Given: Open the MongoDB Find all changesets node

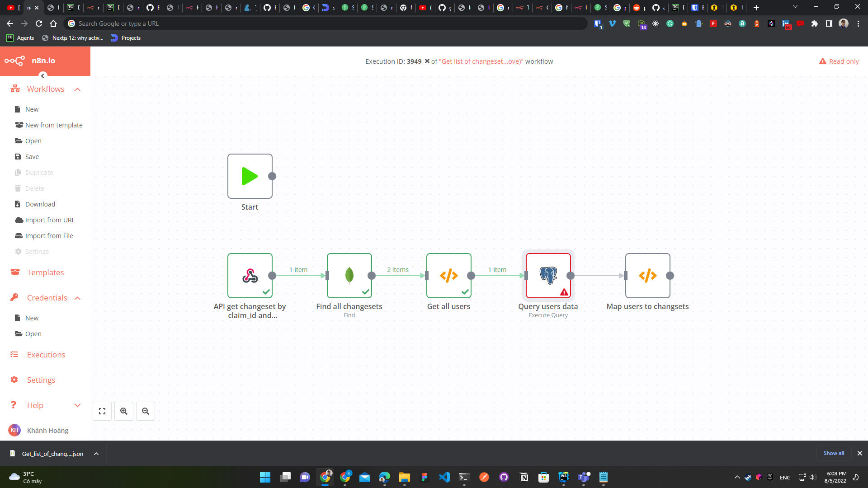Looking at the screenshot, I should tap(349, 276).
